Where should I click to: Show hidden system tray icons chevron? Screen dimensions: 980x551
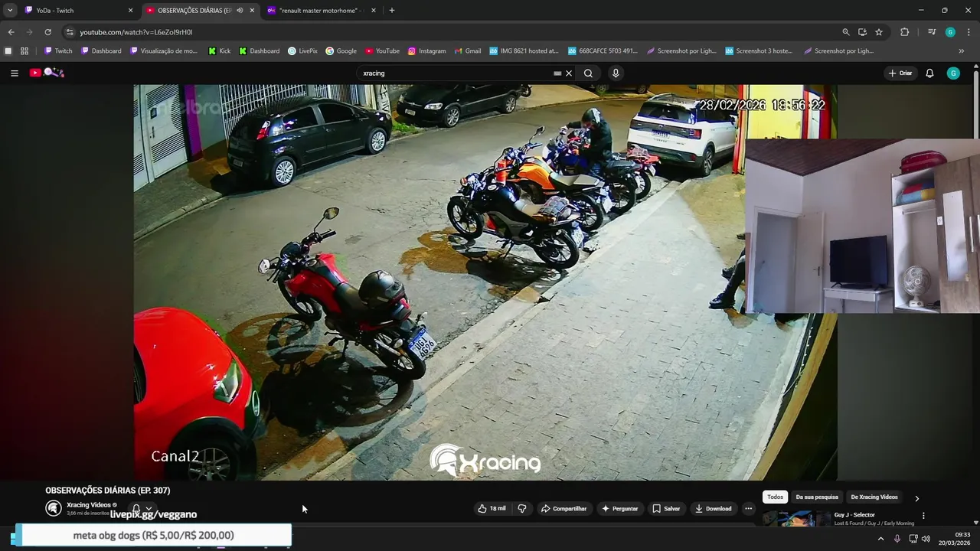coord(880,539)
